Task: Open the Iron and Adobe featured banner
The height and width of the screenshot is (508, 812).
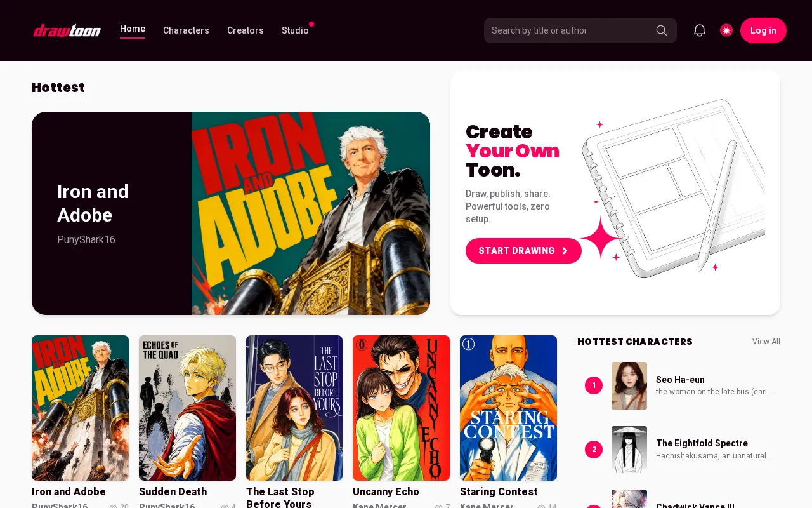Action: (x=231, y=213)
